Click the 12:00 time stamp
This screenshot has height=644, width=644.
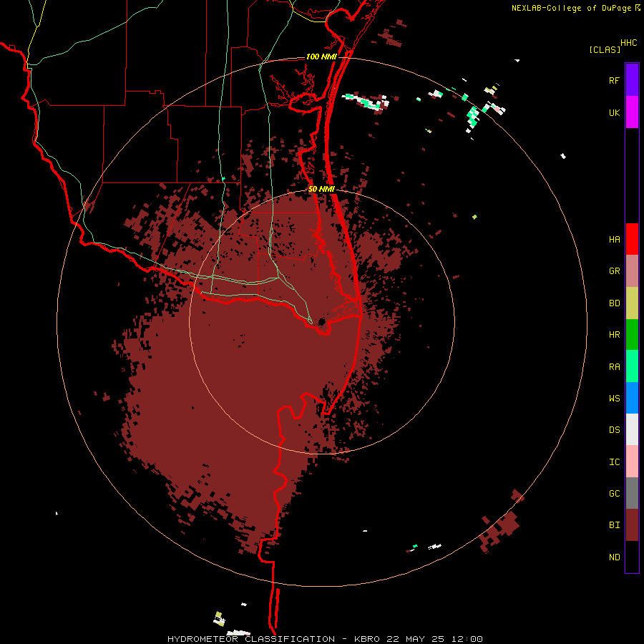[468, 639]
